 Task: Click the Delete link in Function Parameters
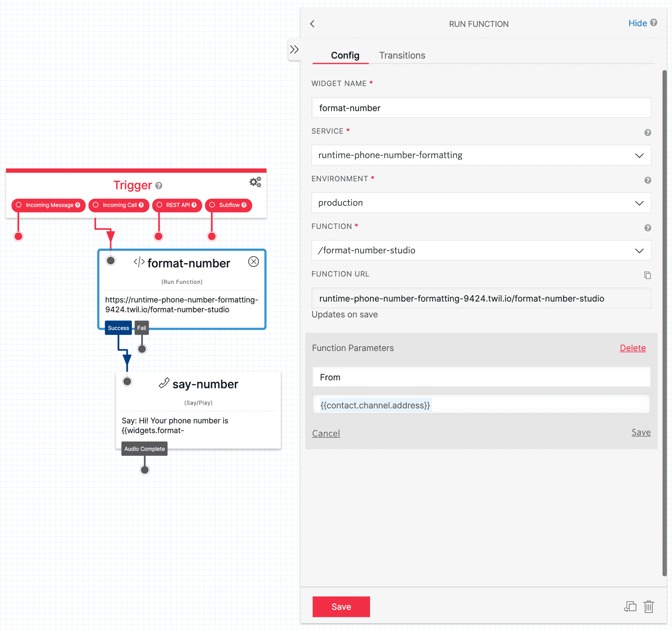(633, 348)
